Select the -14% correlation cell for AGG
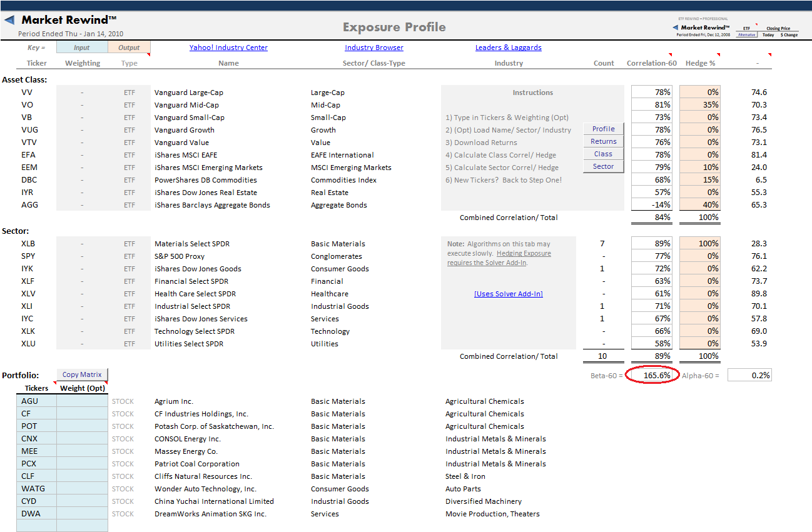The image size is (812, 532). pyautogui.click(x=652, y=205)
